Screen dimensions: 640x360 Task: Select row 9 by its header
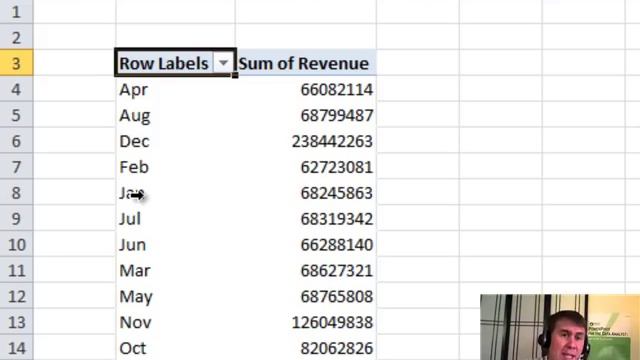[16, 218]
